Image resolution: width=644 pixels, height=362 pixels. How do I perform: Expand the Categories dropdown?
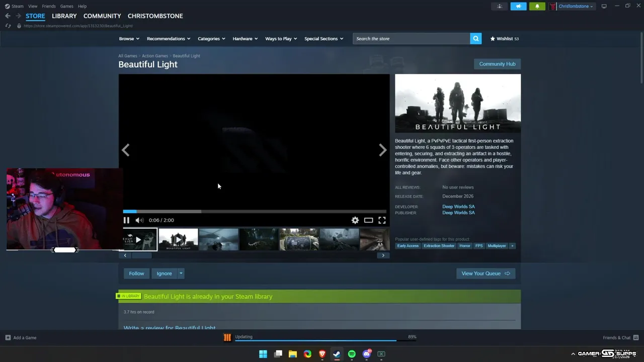(x=211, y=39)
